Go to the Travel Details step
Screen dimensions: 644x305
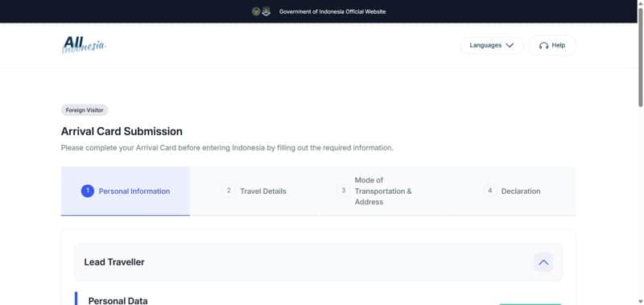tap(254, 191)
